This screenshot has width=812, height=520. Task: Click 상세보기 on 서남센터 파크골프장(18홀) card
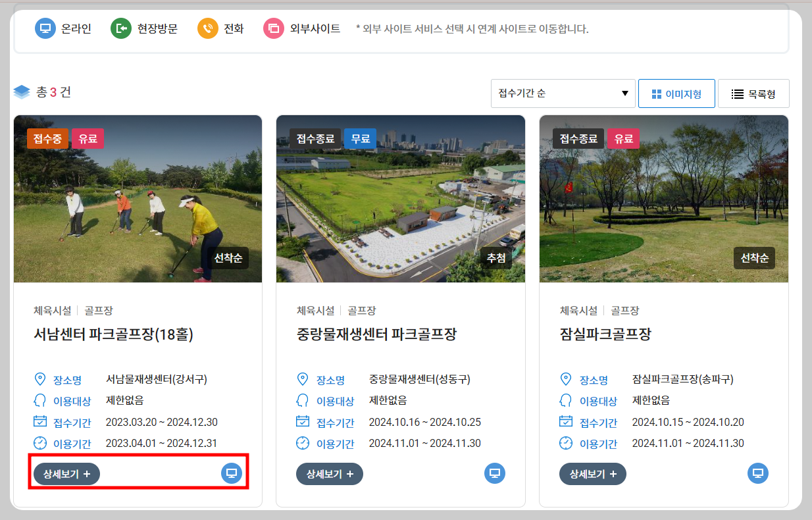click(66, 473)
